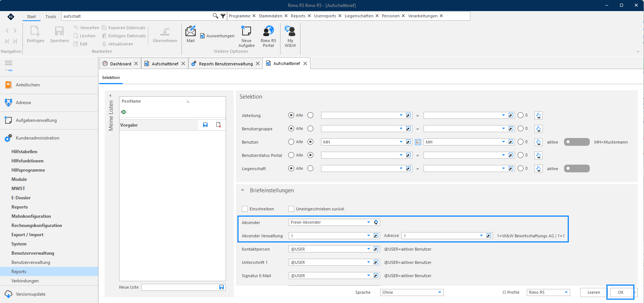Click the Leeren button
644x303 pixels.
(593, 292)
